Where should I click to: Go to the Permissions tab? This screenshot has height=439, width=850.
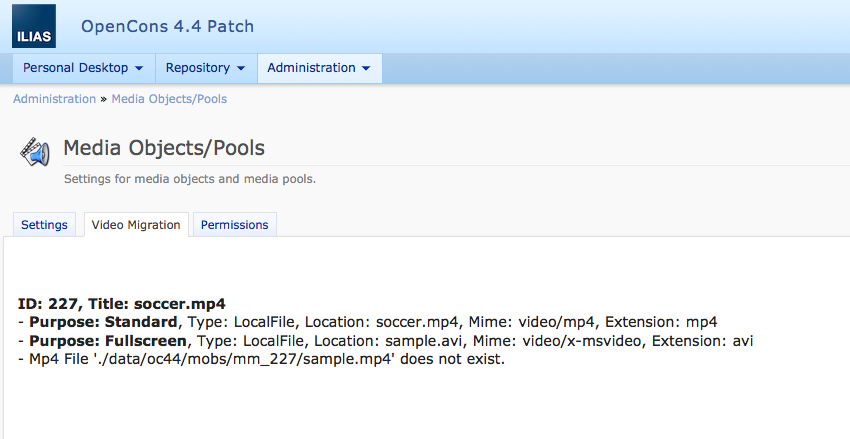(234, 225)
